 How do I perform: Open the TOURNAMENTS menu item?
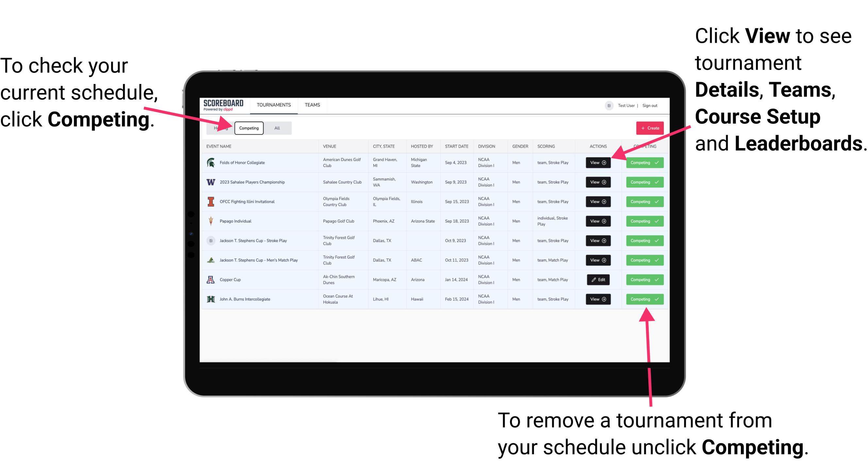coord(274,105)
